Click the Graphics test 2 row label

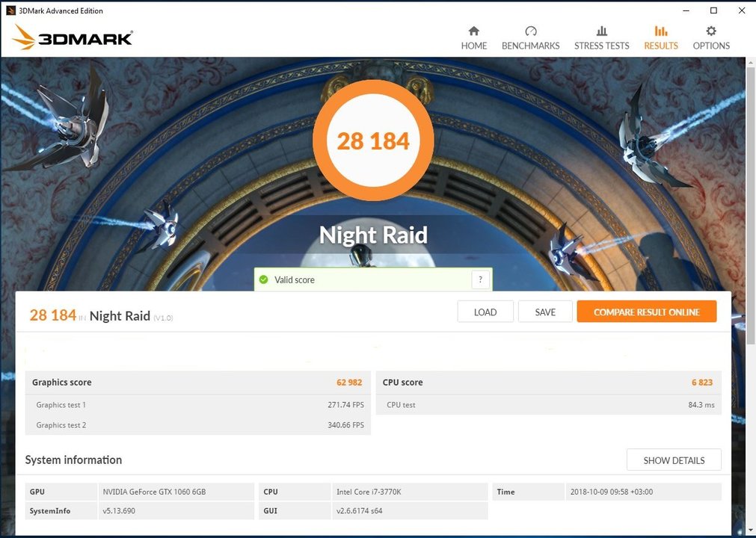pyautogui.click(x=61, y=425)
